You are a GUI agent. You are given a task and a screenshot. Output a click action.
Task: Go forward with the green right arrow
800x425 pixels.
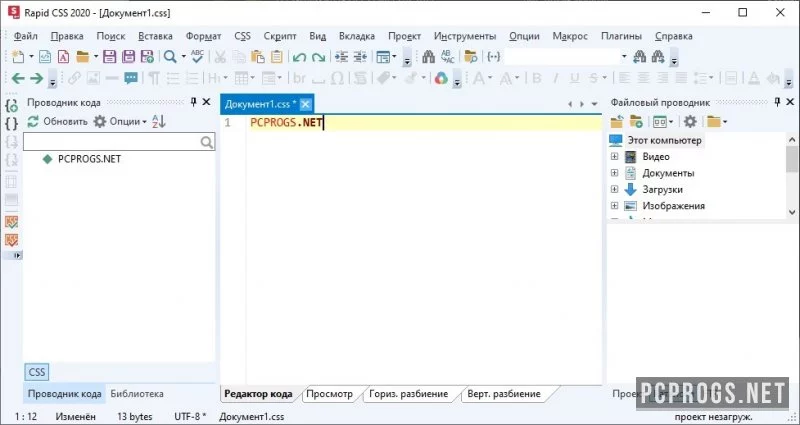(x=36, y=78)
